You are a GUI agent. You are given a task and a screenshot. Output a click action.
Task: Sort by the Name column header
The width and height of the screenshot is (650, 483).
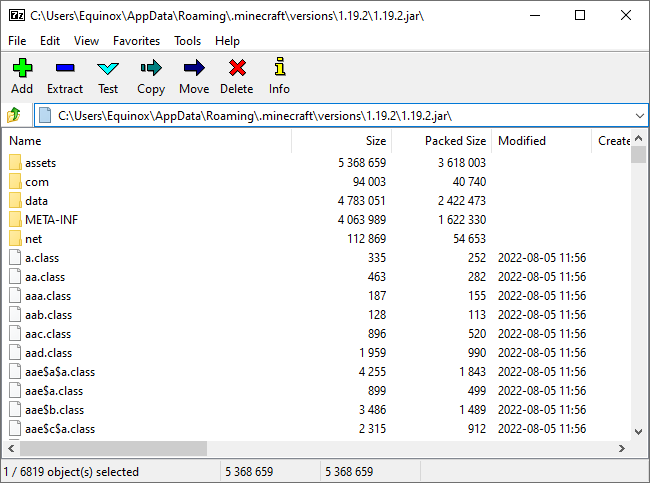(x=147, y=141)
